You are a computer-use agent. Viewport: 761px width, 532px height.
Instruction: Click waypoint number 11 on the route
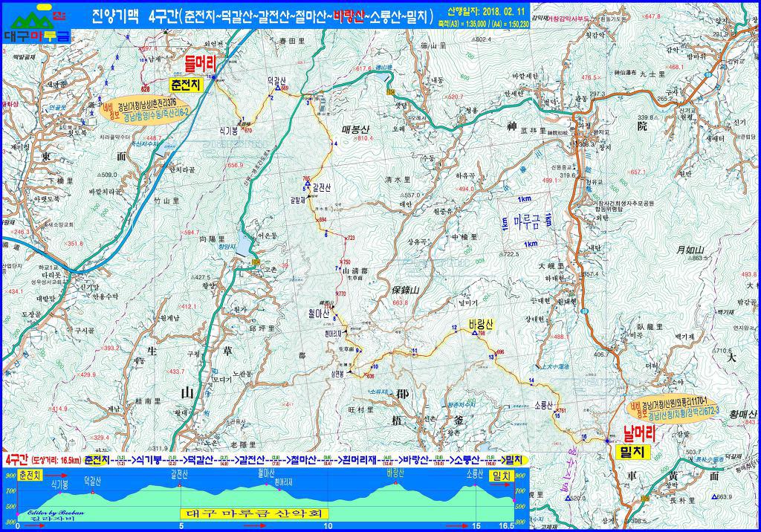415,351
